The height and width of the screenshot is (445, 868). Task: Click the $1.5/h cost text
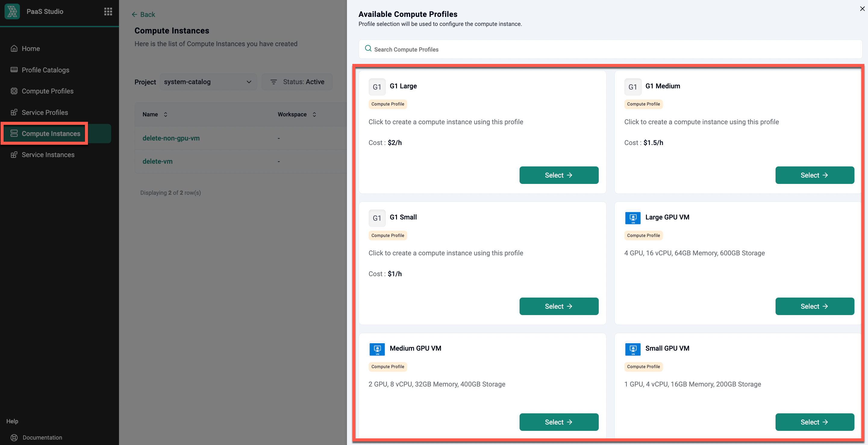point(653,143)
